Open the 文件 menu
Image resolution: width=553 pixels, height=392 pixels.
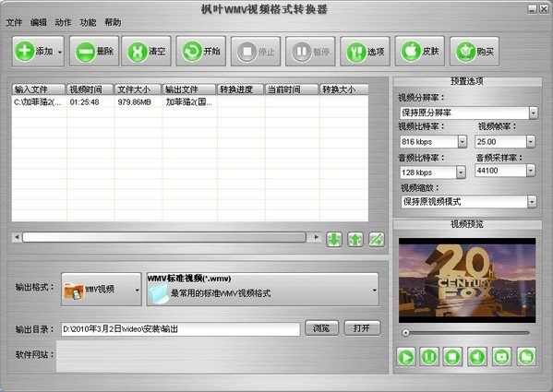tap(14, 22)
